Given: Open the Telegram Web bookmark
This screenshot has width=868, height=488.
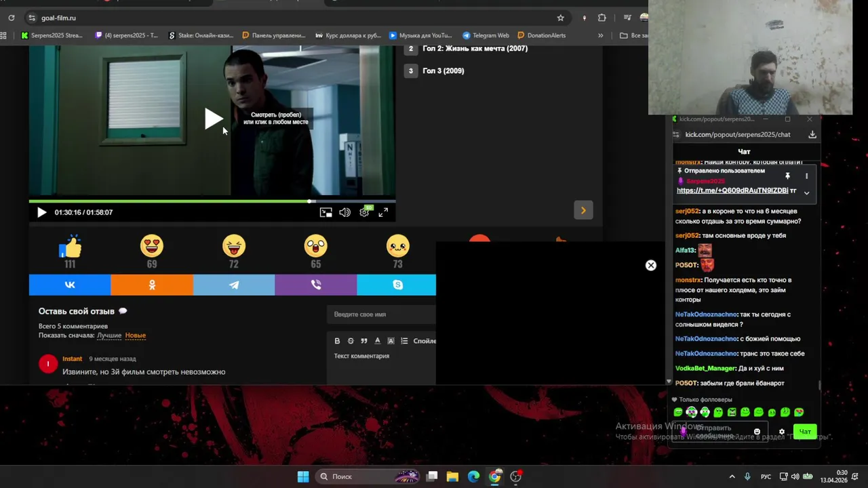Looking at the screenshot, I should [486, 35].
